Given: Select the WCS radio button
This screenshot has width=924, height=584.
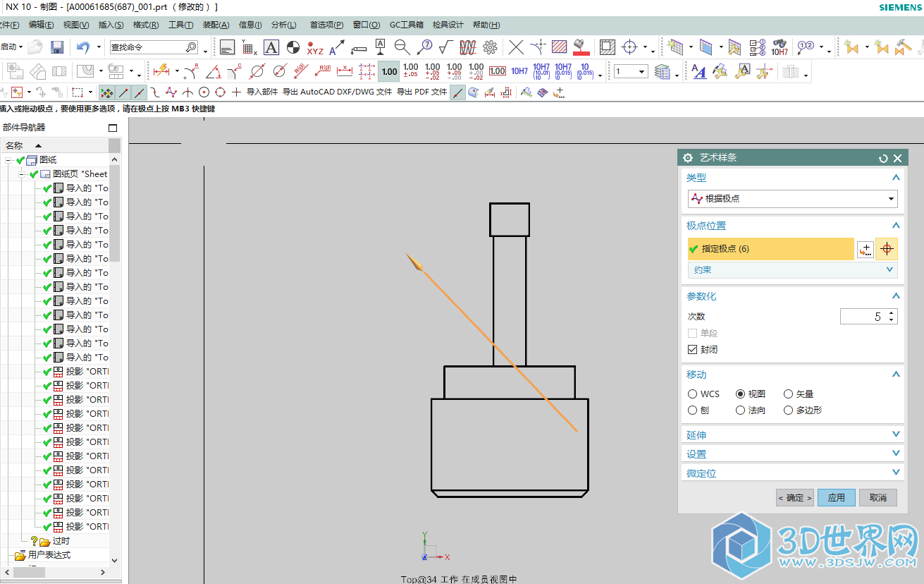Looking at the screenshot, I should pyautogui.click(x=693, y=394).
